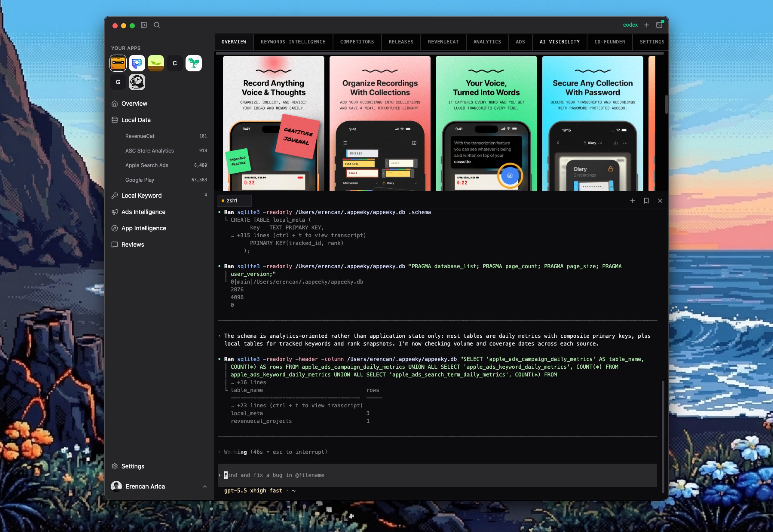The image size is (773, 532).
Task: Click the terminal panel vertical scrollbar
Action: 663,437
